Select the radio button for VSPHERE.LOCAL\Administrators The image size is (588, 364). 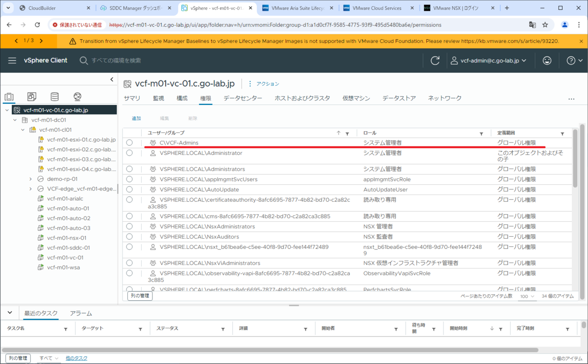click(x=129, y=169)
